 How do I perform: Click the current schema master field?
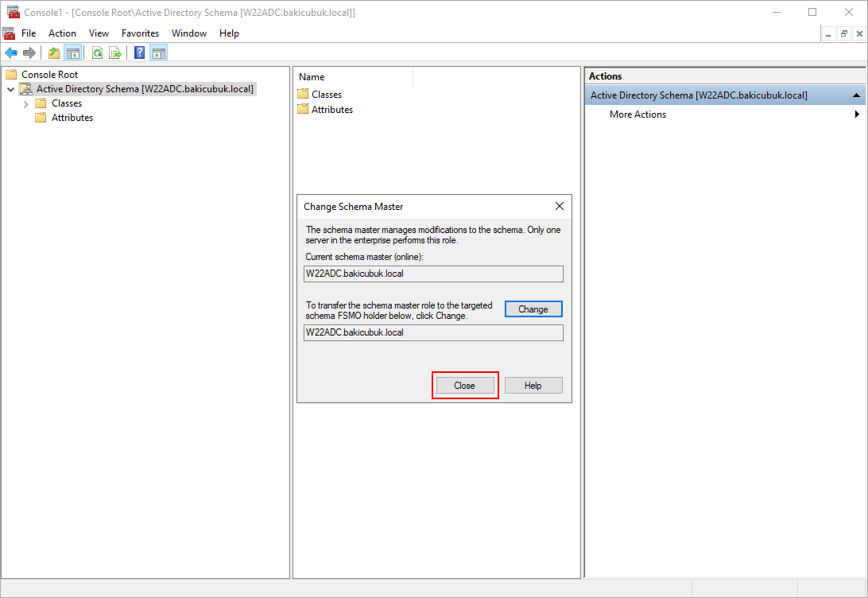coord(433,274)
